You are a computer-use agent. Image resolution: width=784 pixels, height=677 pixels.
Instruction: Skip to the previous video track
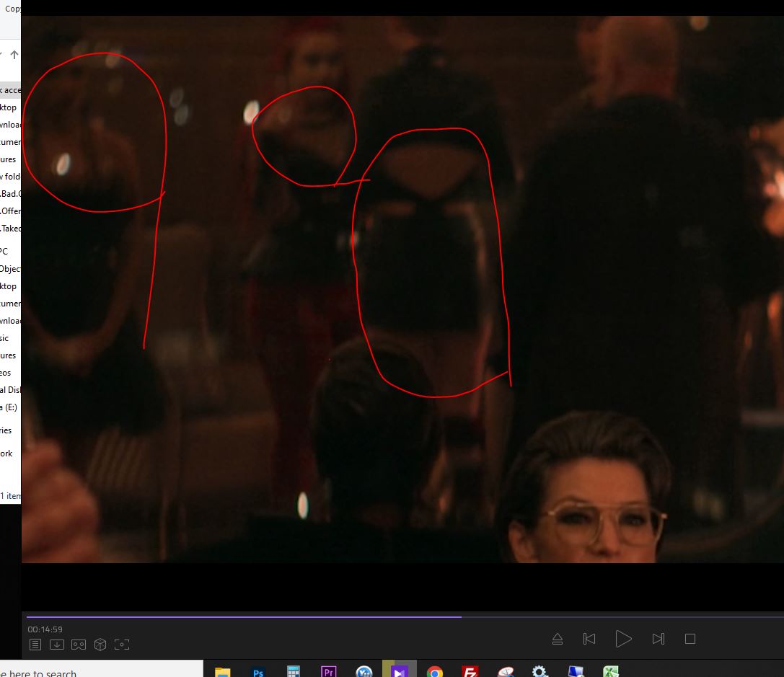(589, 639)
